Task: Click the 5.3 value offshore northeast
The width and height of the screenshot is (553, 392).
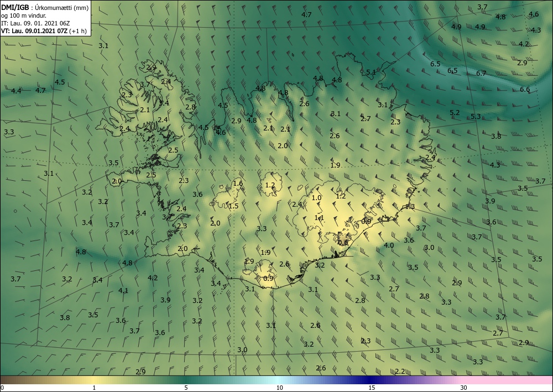Action: (x=476, y=116)
